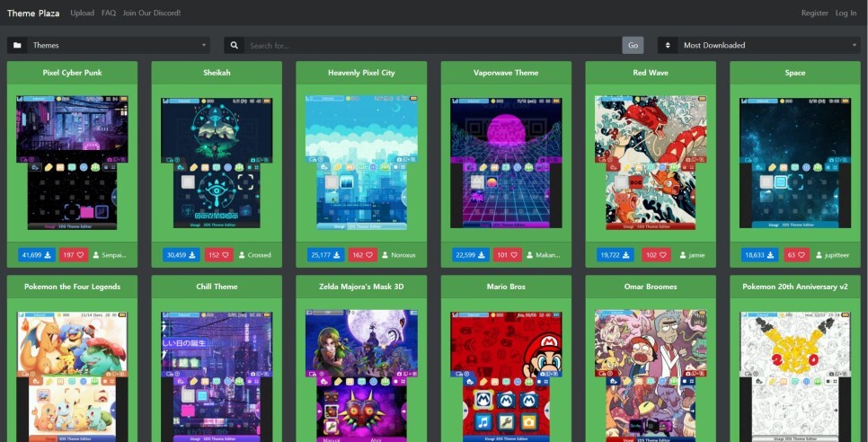This screenshot has width=868, height=442.
Task: Click Red Wave preview thumbnail
Action: (x=651, y=163)
